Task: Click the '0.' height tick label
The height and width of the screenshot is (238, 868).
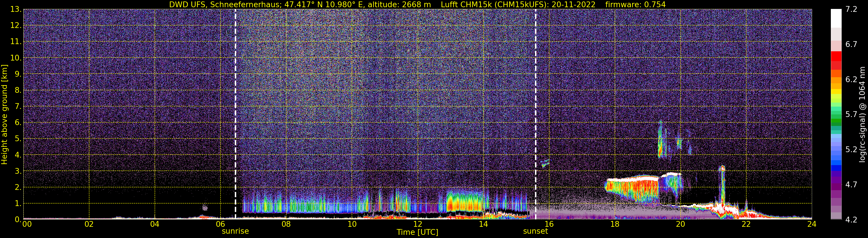Action: pos(18,220)
